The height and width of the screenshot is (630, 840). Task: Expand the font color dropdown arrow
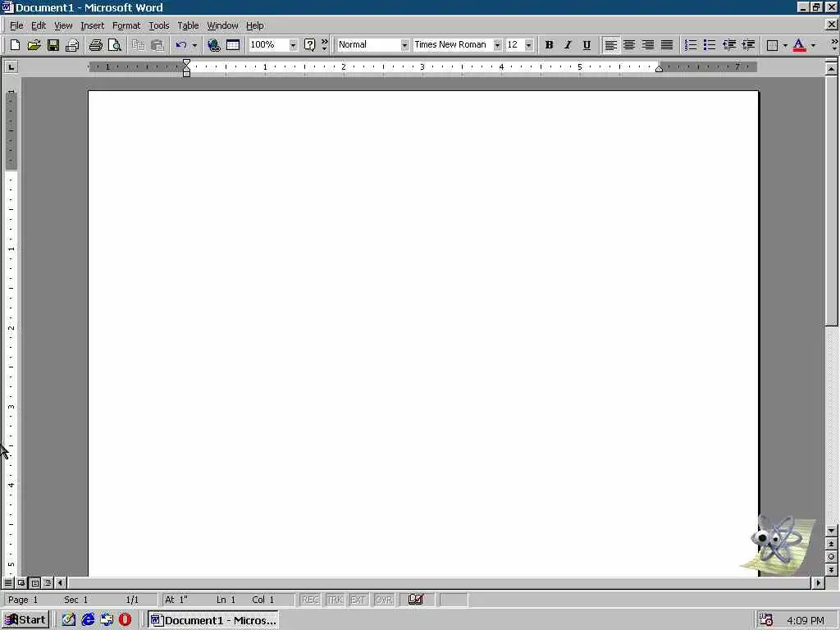(813, 45)
